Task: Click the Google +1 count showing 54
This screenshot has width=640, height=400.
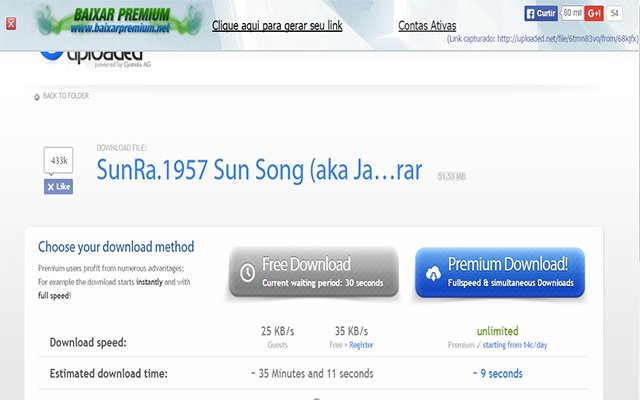Action: (614, 13)
